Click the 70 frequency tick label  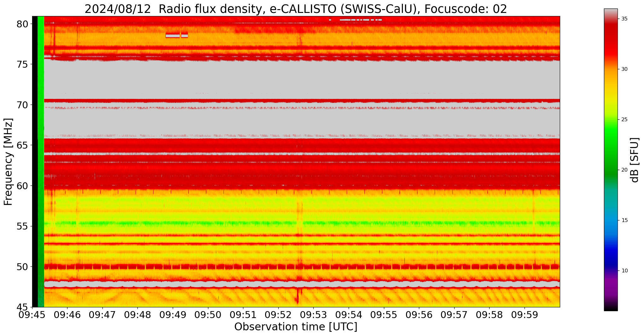pyautogui.click(x=22, y=105)
